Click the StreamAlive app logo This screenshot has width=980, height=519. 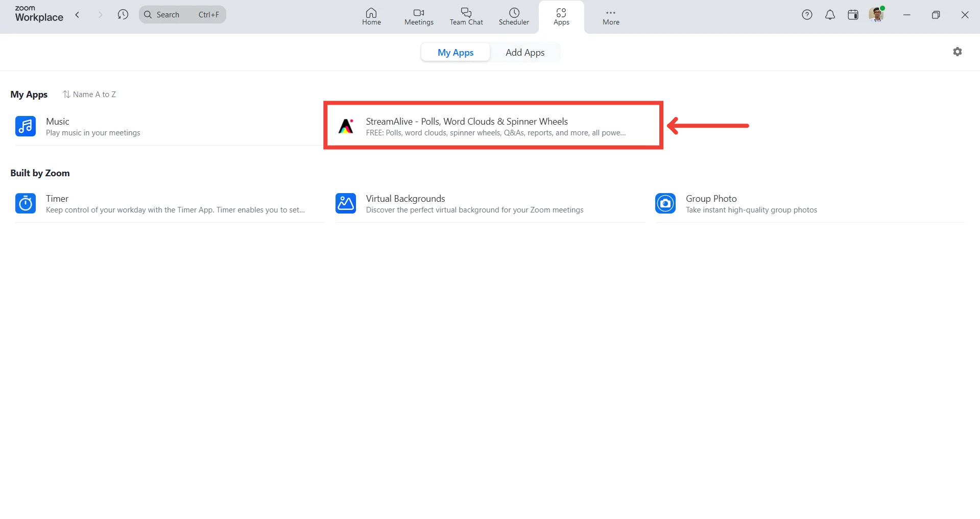[346, 126]
